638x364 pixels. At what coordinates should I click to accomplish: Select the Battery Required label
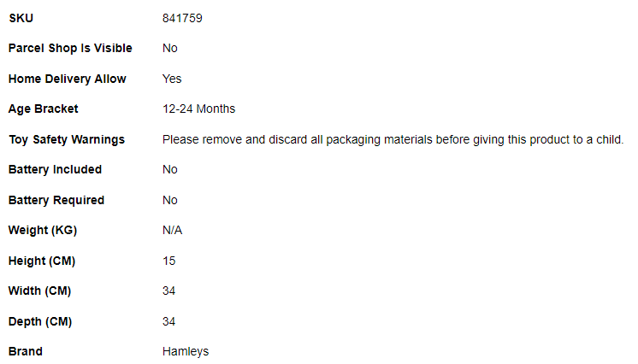tap(56, 200)
